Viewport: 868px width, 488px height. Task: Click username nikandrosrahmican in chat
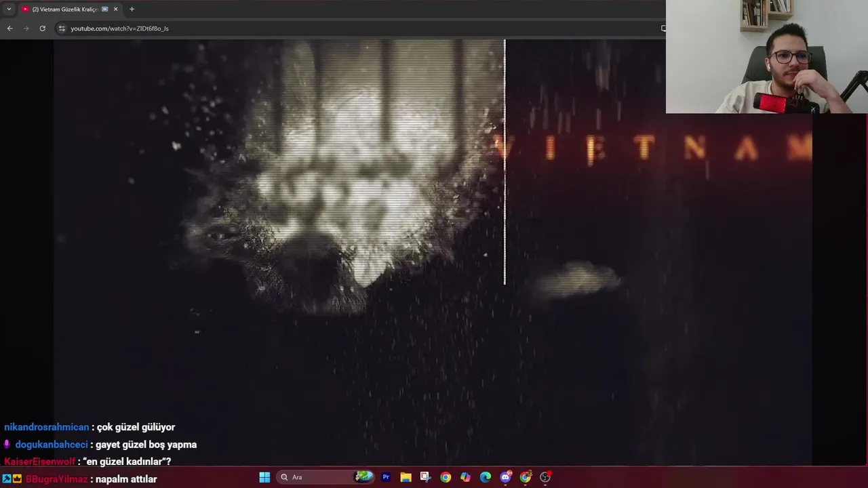tap(47, 427)
